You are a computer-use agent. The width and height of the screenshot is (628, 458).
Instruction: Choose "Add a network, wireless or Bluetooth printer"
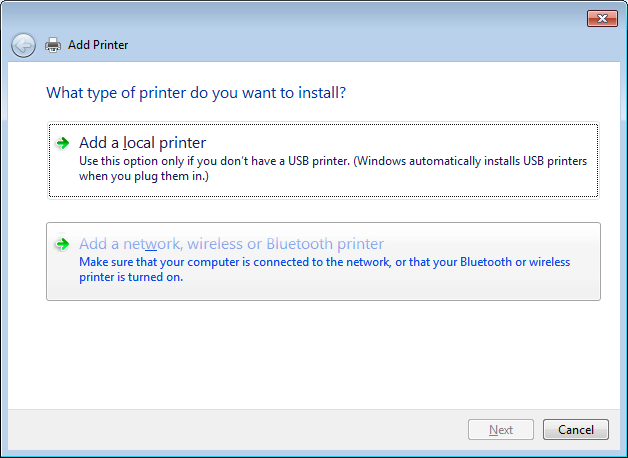(231, 244)
